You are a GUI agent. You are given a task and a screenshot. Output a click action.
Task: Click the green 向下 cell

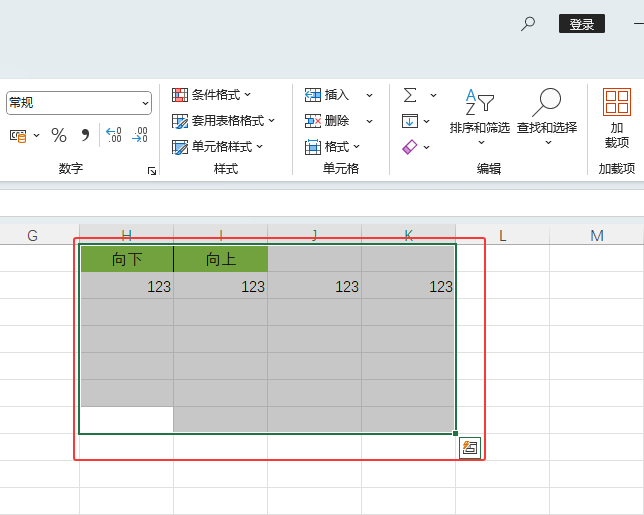126,259
